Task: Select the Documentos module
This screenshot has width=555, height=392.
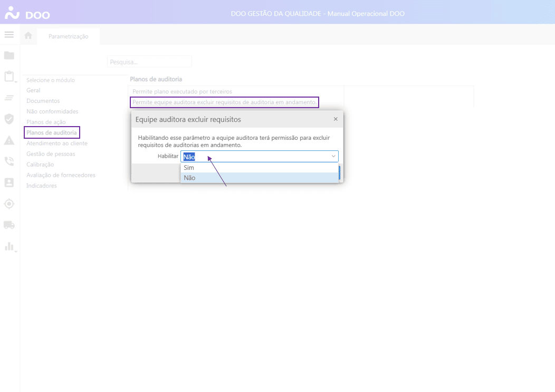Action: click(43, 101)
